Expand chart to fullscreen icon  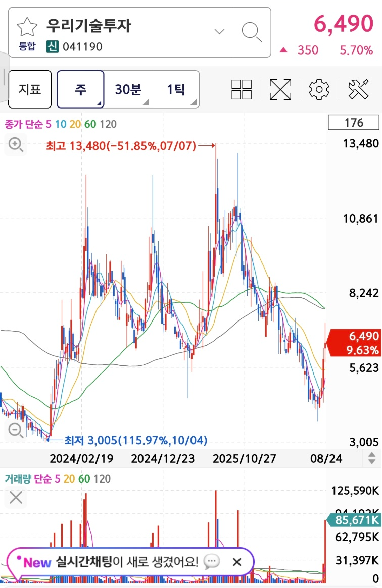(280, 89)
